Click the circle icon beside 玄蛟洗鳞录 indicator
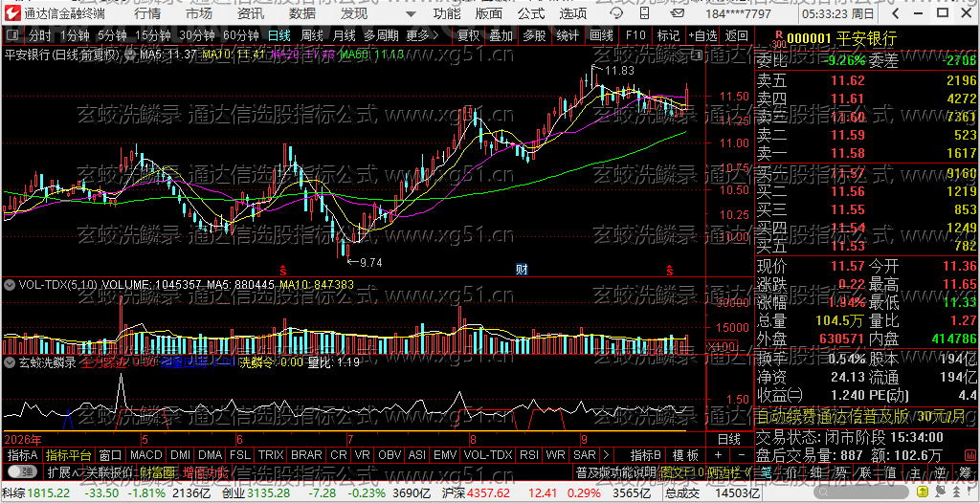The image size is (980, 503). [10, 361]
